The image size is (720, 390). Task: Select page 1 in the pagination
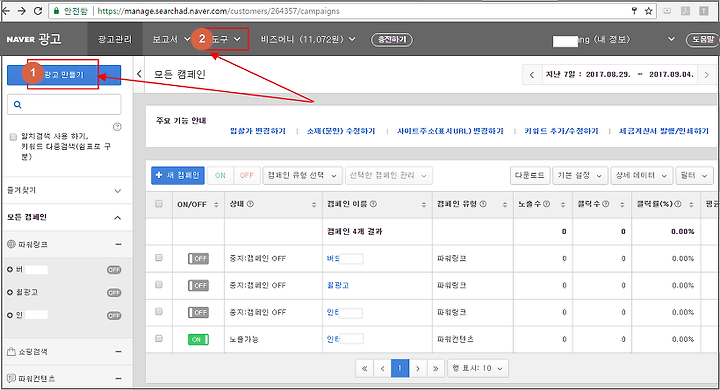[x=400, y=368]
